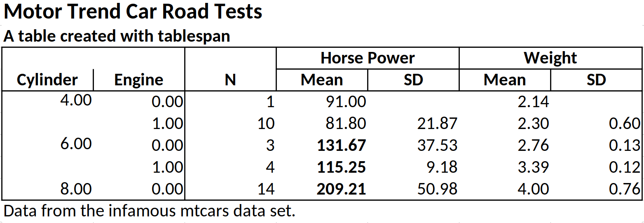
Task: Click the Cylinder column header
Action: point(47,80)
